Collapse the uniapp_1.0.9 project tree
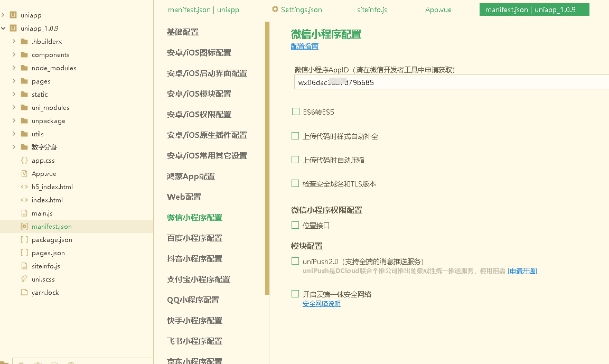The image size is (609, 364). [4, 28]
